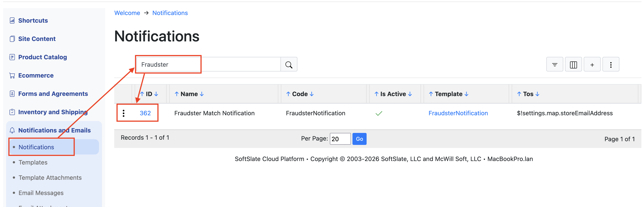Screen dimensions: 644x207
Task: Click the Per Page number field
Action: point(340,139)
